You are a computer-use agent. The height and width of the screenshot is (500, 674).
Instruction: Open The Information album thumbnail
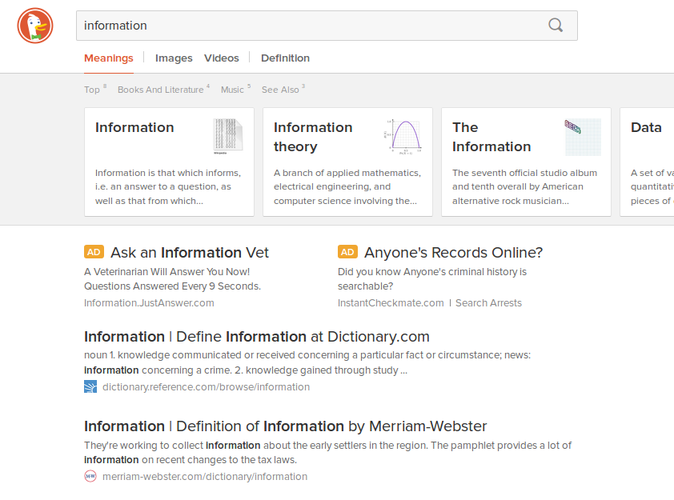tap(582, 137)
